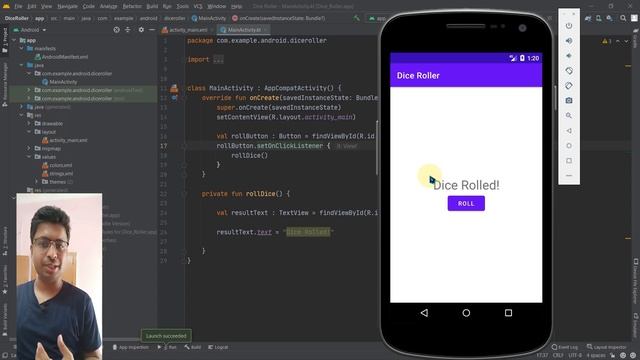The width and height of the screenshot is (640, 360).
Task: Go to the previous highlighted error arrow
Action: pyautogui.click(x=618, y=41)
